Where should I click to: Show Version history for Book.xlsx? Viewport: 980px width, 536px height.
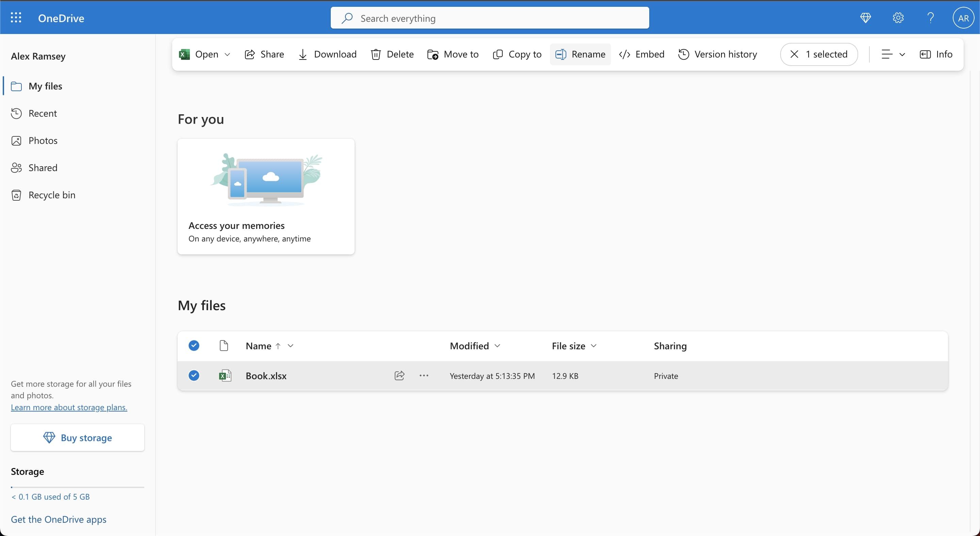718,54
